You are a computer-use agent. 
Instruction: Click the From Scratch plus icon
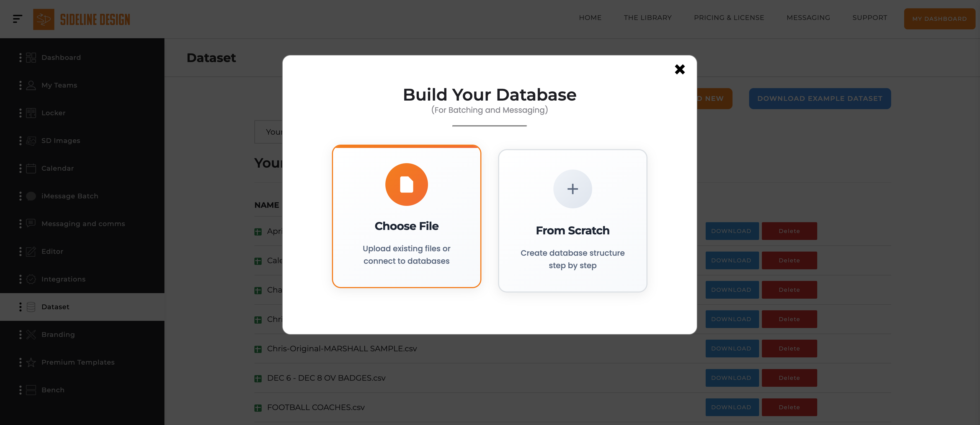tap(572, 189)
